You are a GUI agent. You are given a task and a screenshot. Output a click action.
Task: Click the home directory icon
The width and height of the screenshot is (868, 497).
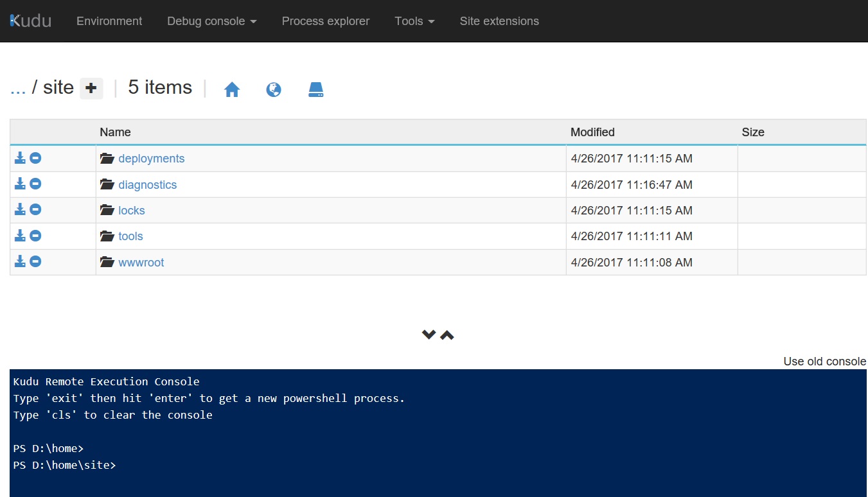(x=232, y=90)
